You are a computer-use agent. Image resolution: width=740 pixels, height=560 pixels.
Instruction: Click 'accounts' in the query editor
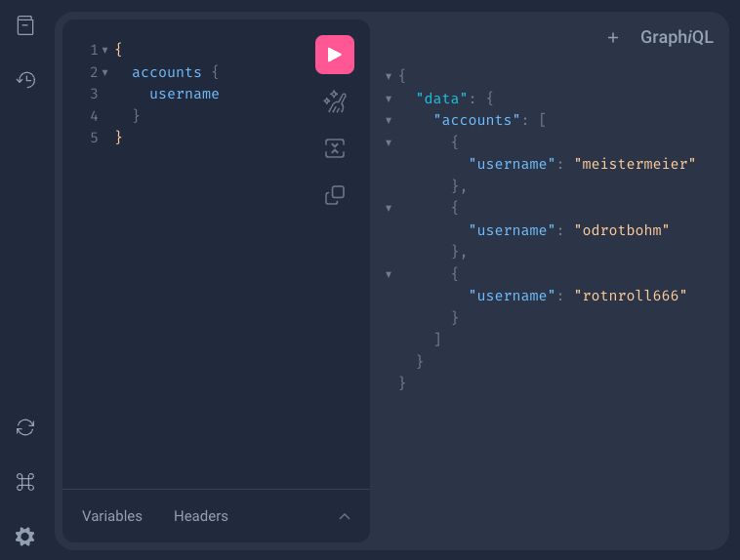click(x=167, y=72)
